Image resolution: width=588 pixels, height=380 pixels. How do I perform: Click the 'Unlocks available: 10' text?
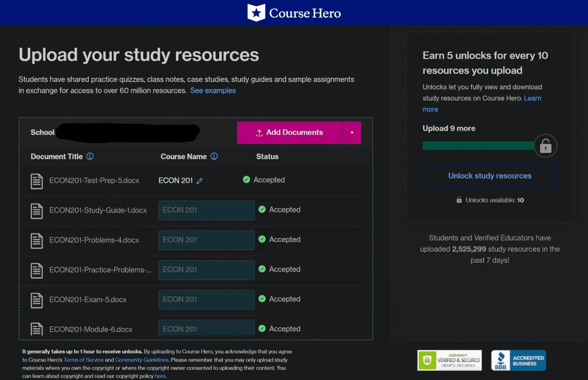(x=495, y=200)
